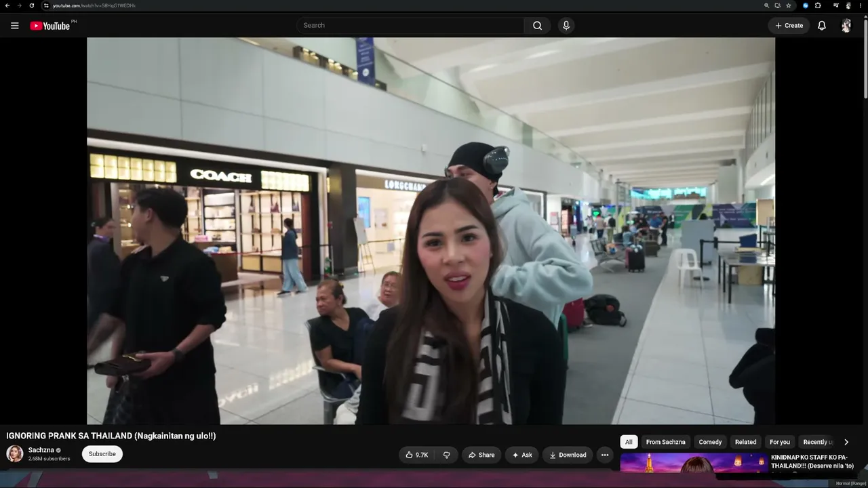This screenshot has height=488, width=868.
Task: Go back in browser history
Action: tap(7, 5)
